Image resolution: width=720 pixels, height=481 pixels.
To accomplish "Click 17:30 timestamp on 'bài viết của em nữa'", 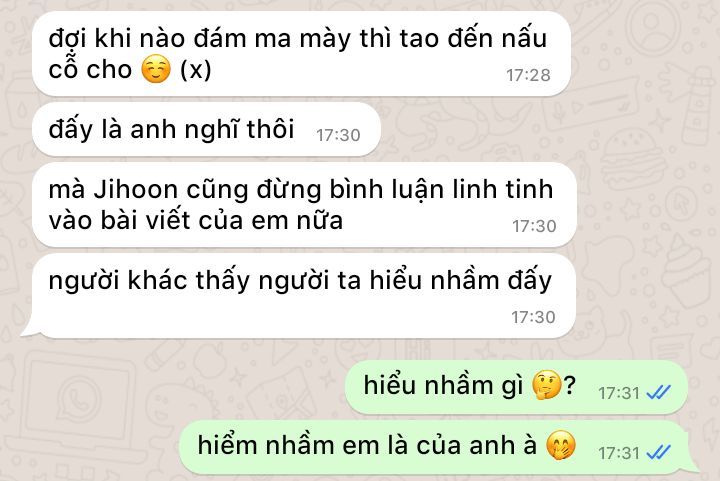I will (534, 226).
